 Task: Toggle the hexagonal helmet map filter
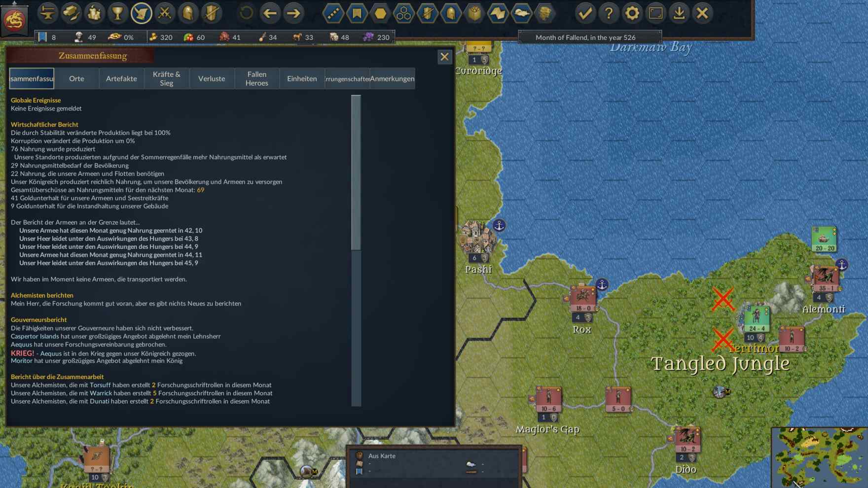pos(451,13)
